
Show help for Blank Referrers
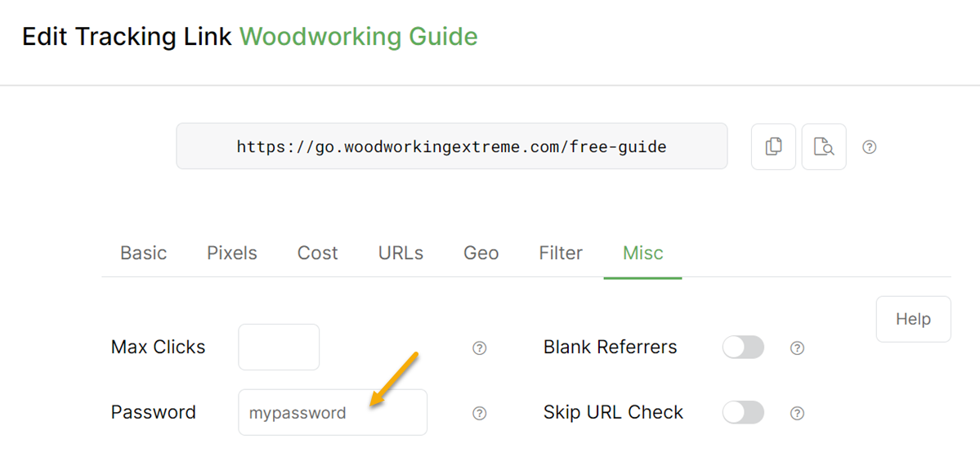(x=797, y=348)
